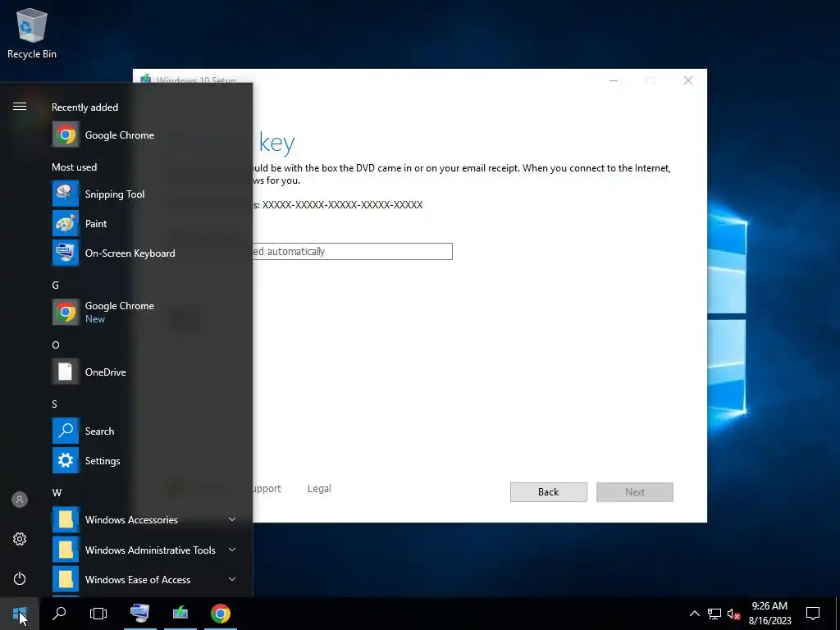
Task: Launch Google Chrome marked New
Action: 144,312
